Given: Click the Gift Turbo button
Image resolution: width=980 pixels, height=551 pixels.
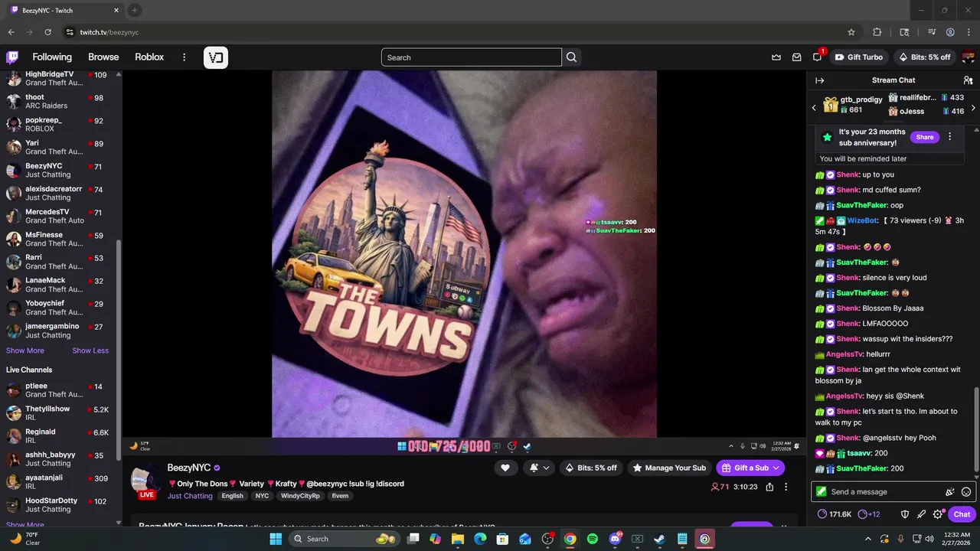Looking at the screenshot, I should tap(859, 57).
